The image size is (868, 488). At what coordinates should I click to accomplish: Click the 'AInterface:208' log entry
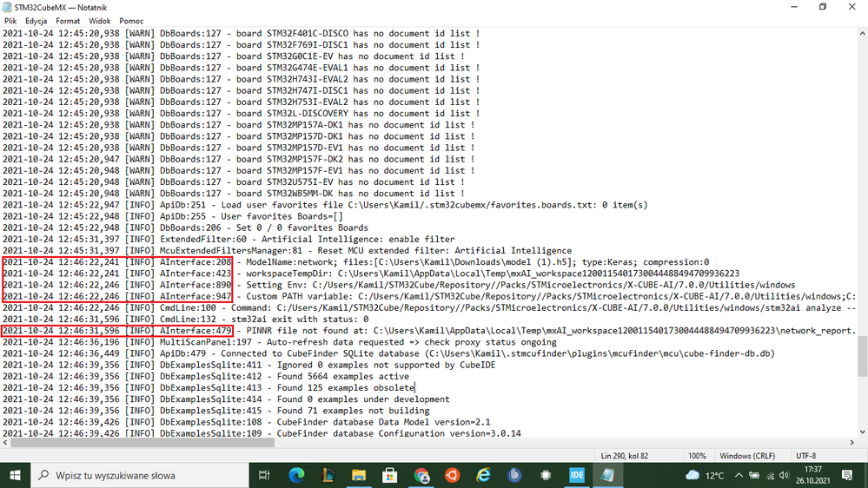pyautogui.click(x=355, y=262)
